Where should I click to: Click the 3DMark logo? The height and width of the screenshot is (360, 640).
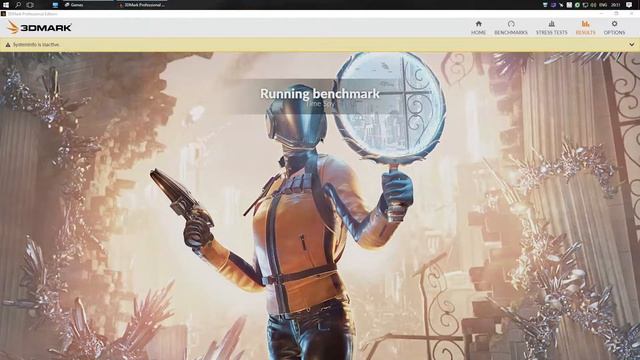tap(39, 27)
